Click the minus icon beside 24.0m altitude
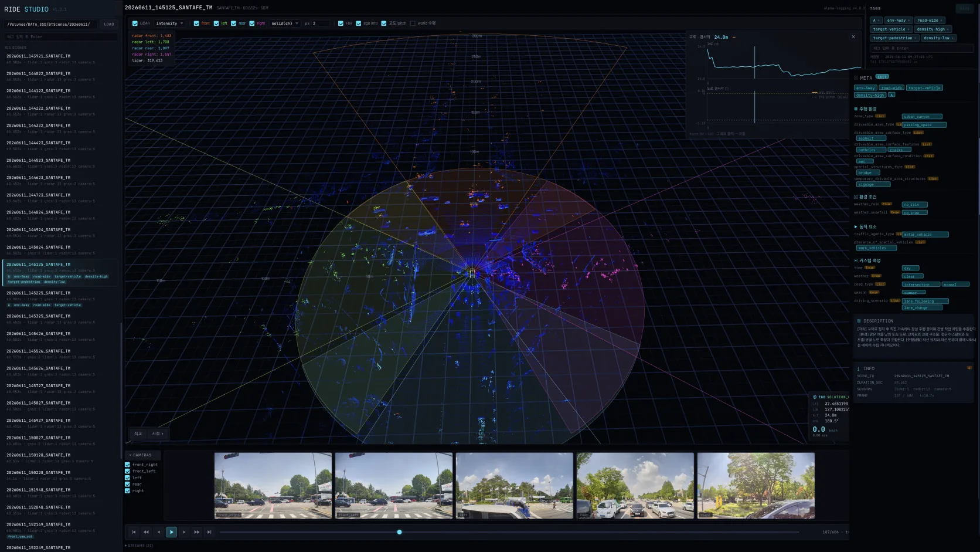Viewport: 980px width, 552px height. 734,37
